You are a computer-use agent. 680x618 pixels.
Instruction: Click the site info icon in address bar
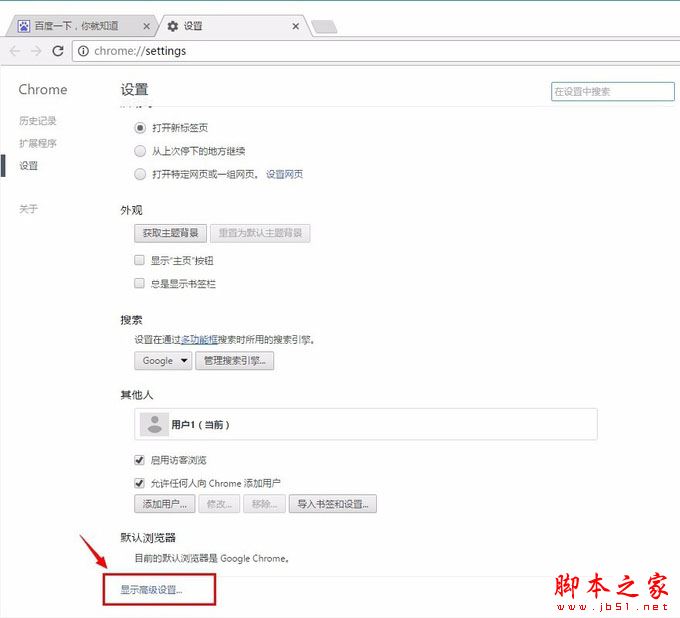coord(83,51)
